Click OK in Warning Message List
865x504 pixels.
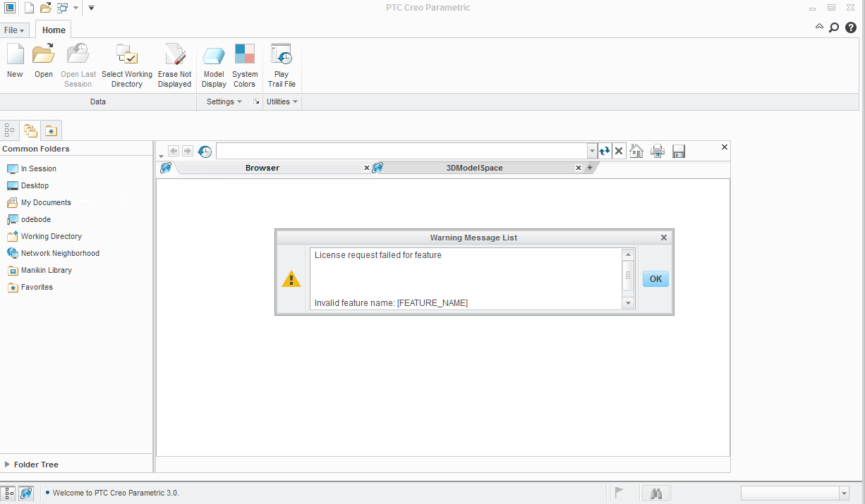[x=655, y=278]
